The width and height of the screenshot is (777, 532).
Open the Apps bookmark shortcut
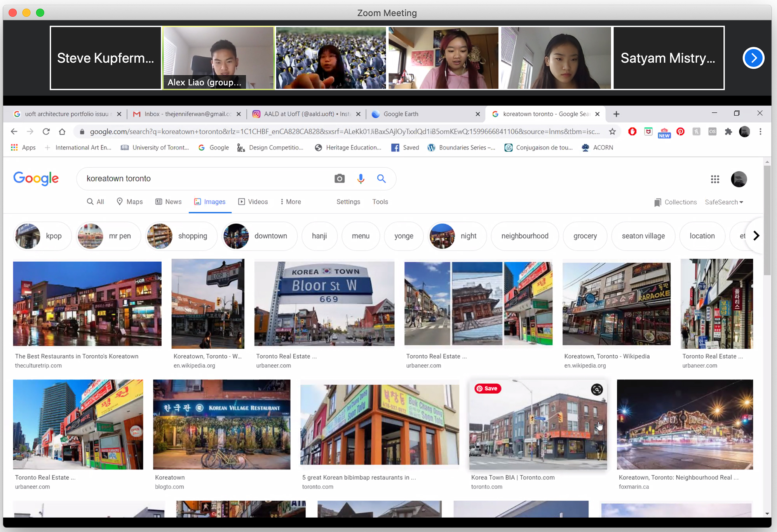pyautogui.click(x=23, y=148)
